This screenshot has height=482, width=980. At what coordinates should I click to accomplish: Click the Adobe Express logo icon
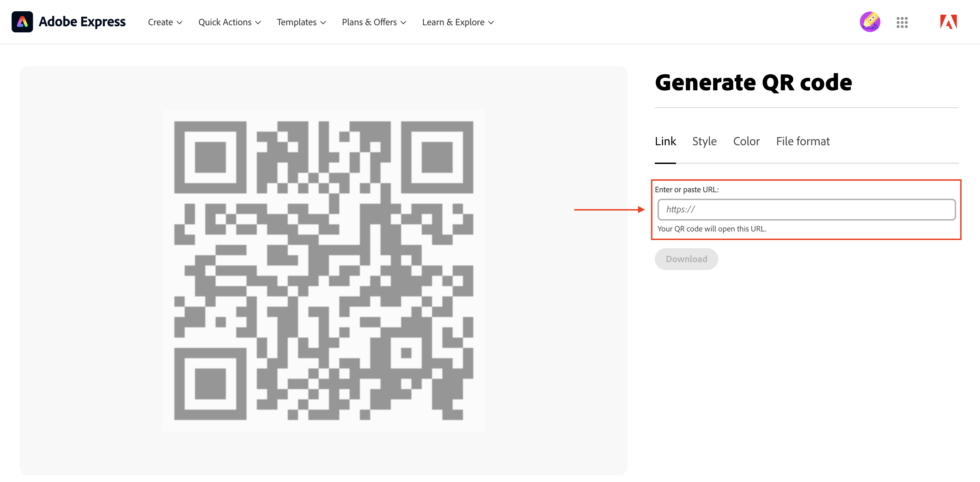click(22, 22)
